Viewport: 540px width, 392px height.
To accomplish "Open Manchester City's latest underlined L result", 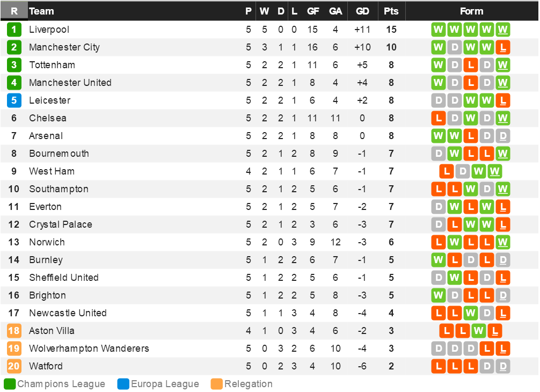I will tap(503, 47).
